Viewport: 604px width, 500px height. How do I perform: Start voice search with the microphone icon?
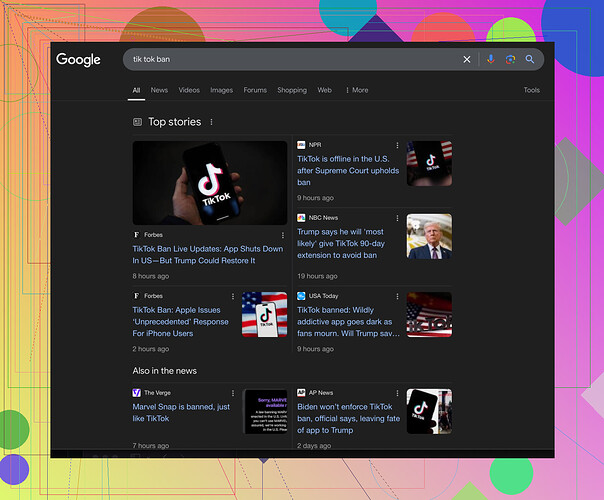490,59
